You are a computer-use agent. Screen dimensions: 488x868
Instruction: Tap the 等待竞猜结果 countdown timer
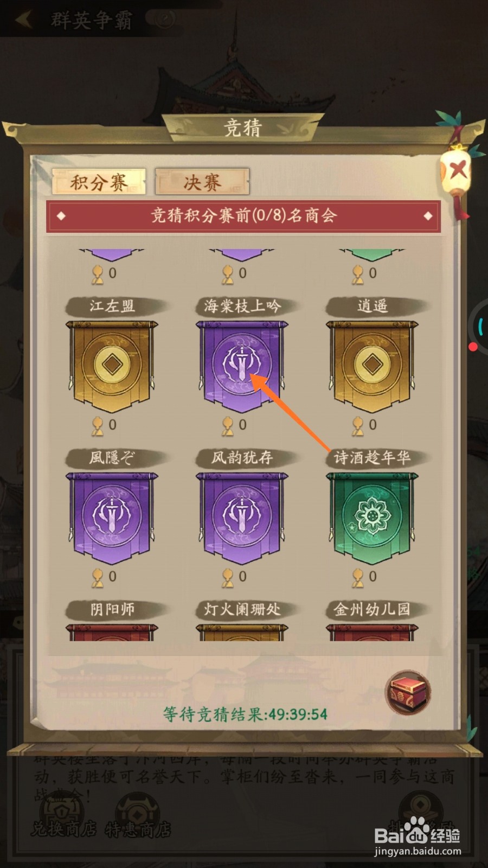tap(245, 714)
